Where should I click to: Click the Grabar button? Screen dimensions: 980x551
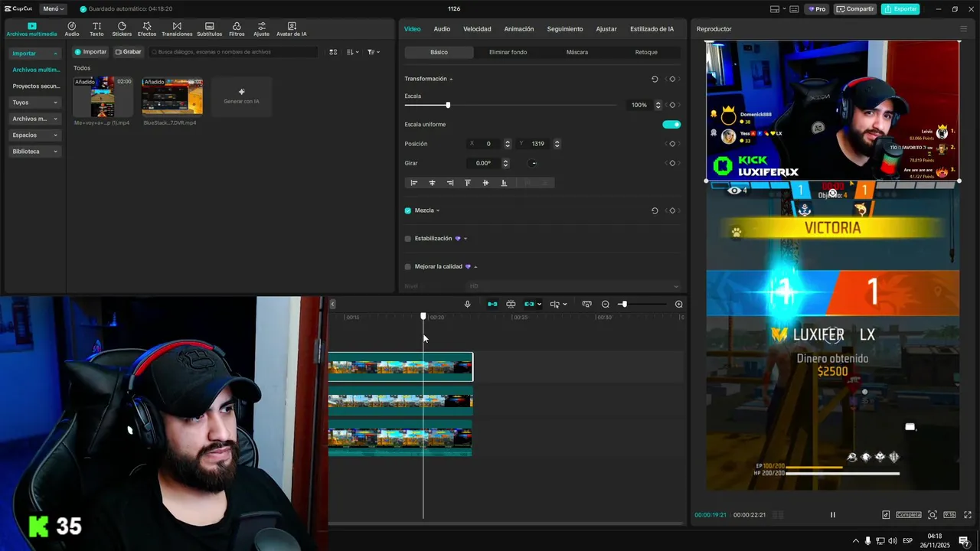tap(129, 52)
